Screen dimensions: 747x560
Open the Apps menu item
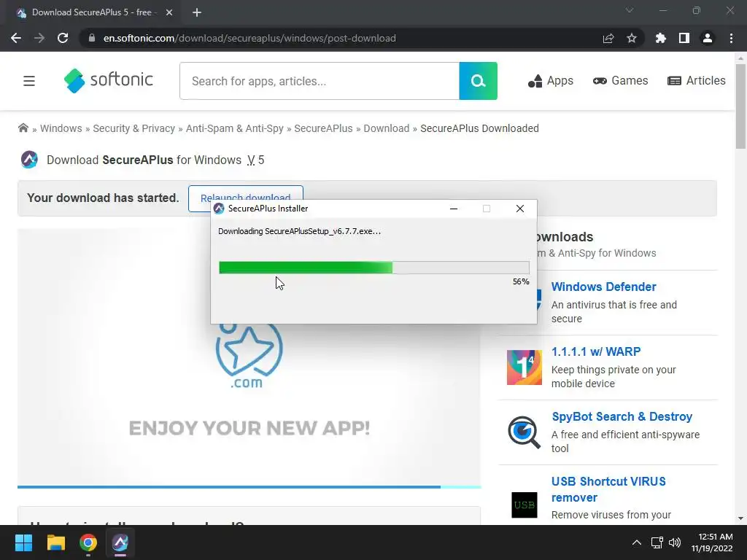pyautogui.click(x=551, y=81)
